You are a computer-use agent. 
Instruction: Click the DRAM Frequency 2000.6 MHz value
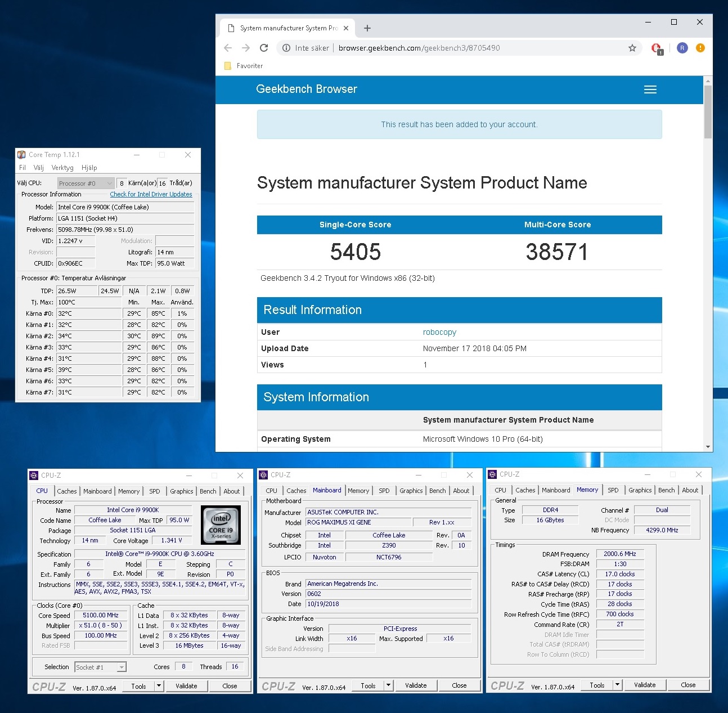[620, 554]
